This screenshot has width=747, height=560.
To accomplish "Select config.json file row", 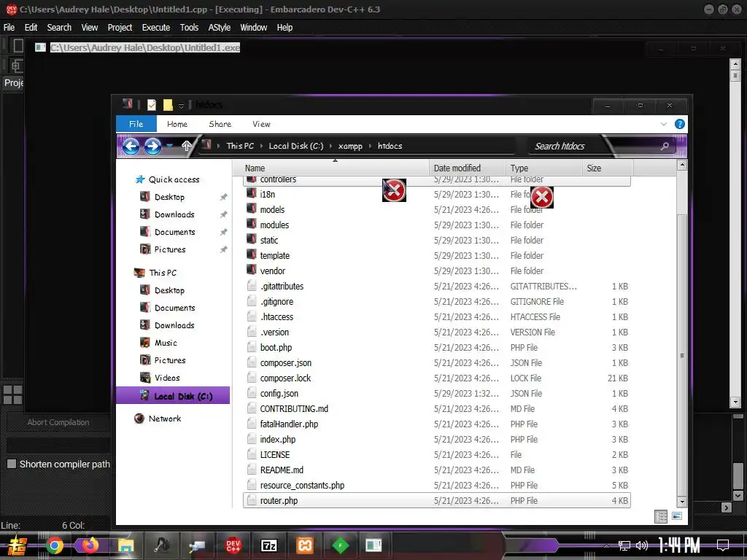I will pos(437,393).
